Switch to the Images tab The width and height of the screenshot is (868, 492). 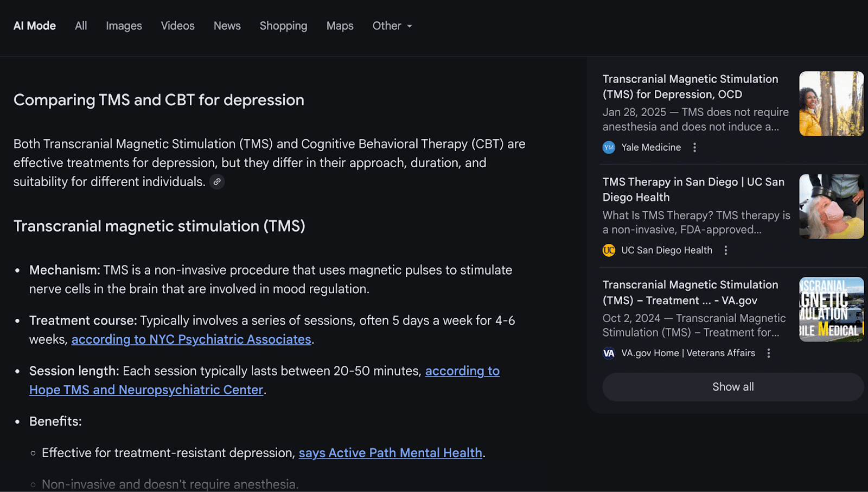click(124, 26)
